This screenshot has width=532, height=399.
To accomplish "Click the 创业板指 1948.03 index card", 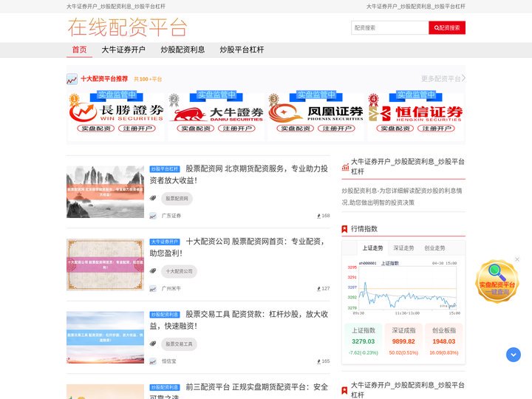I will click(444, 341).
